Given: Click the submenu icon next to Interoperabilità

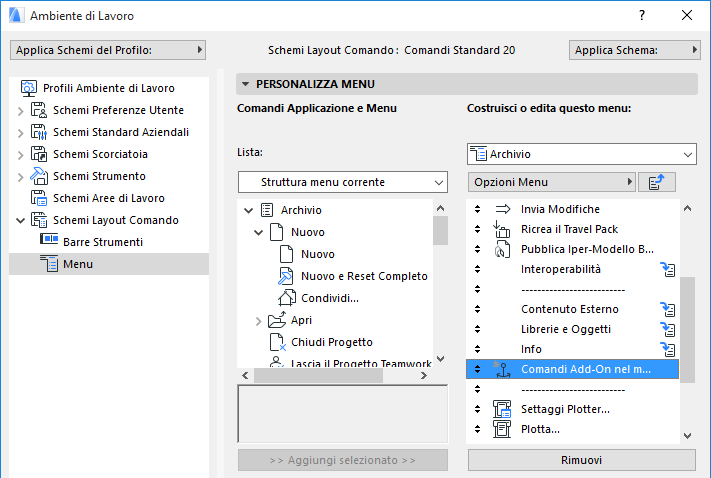Looking at the screenshot, I should 669,269.
